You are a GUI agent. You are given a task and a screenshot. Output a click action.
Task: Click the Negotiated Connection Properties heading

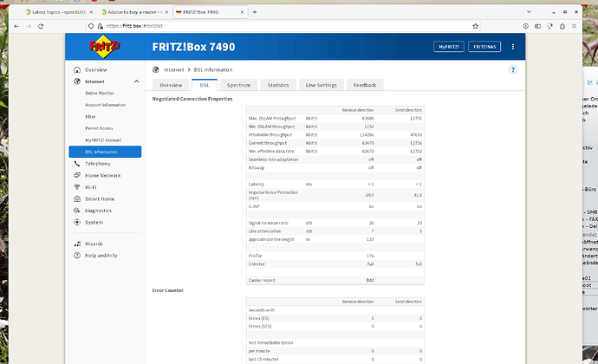pyautogui.click(x=192, y=99)
